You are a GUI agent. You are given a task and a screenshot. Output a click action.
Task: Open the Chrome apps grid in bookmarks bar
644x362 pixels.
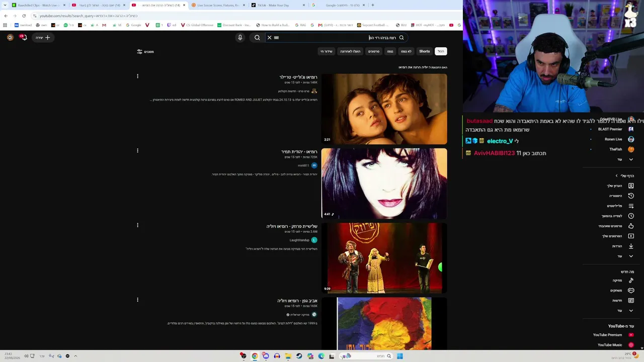5,25
